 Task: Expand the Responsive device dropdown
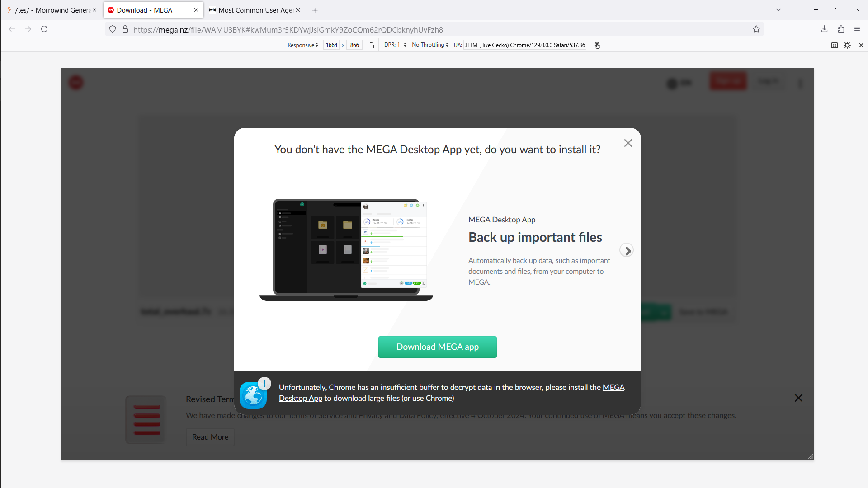[x=303, y=45]
